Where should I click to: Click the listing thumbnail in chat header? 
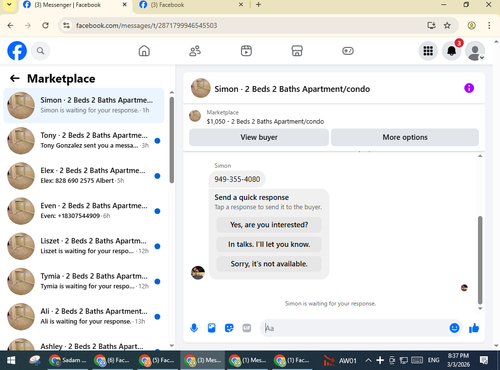[x=201, y=88]
